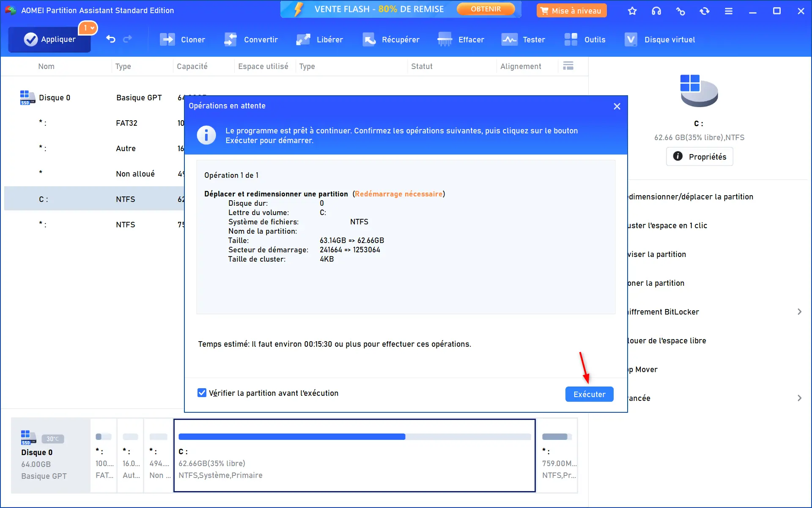Click the key/register icon in title bar
This screenshot has width=812, height=508.
click(680, 11)
